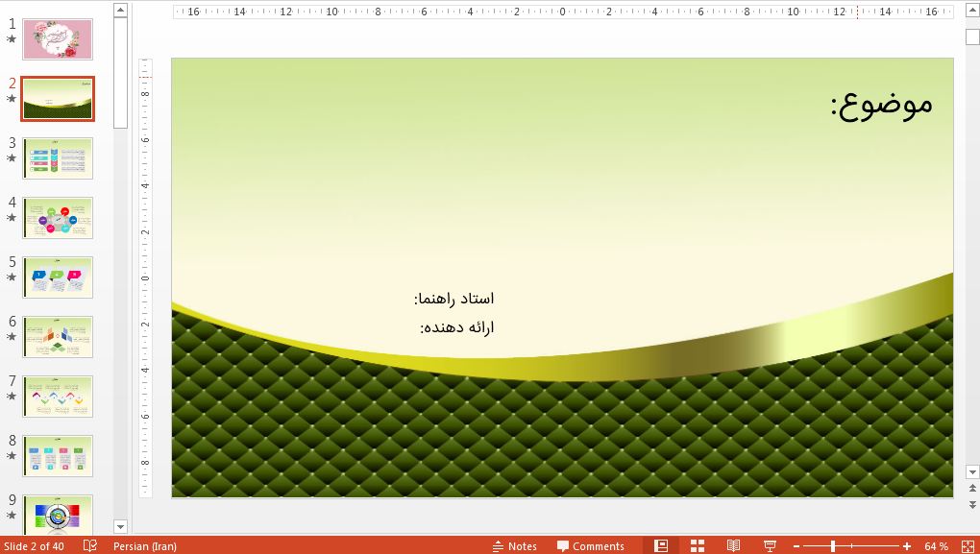This screenshot has height=554, width=980.
Task: Select slide 5 thumbnail
Action: [58, 277]
